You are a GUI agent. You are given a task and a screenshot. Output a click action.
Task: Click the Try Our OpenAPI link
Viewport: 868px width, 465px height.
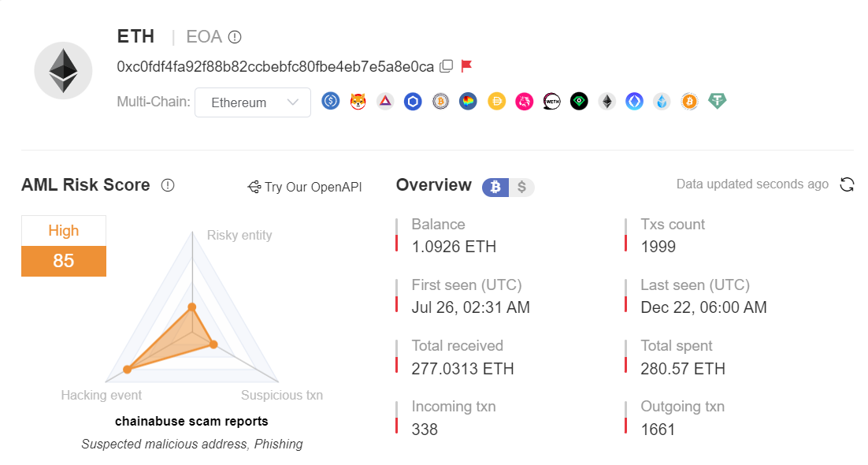305,187
